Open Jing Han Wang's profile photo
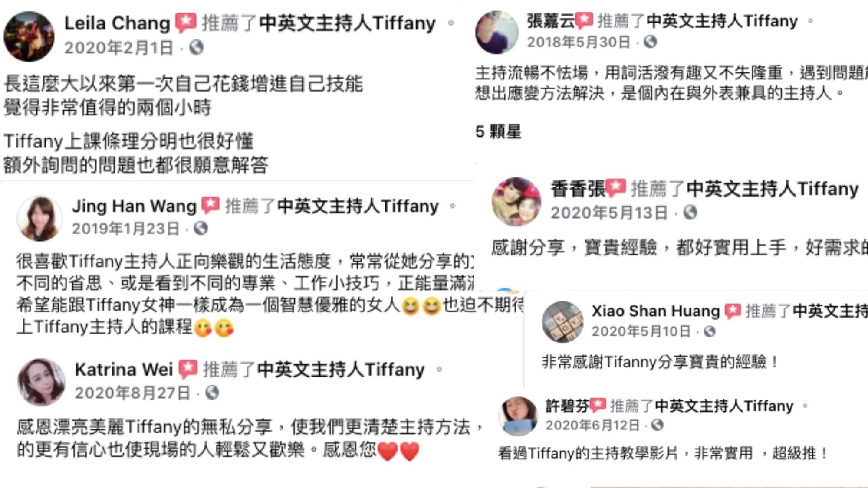This screenshot has width=868, height=488. tap(40, 218)
